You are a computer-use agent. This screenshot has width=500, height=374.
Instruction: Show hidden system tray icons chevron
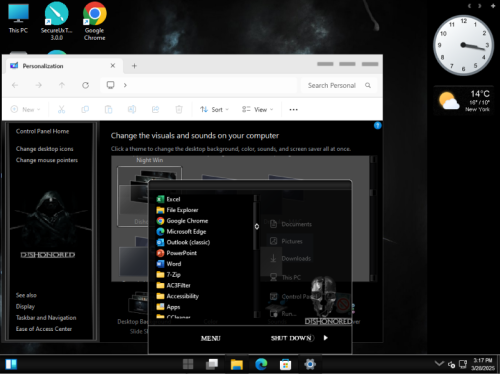point(439,363)
